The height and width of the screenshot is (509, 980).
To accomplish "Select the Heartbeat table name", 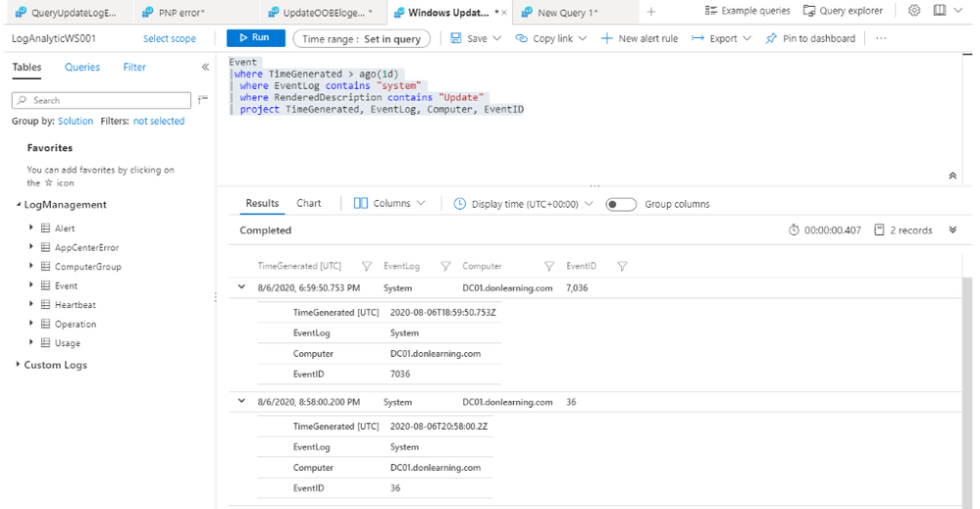I will (x=75, y=305).
